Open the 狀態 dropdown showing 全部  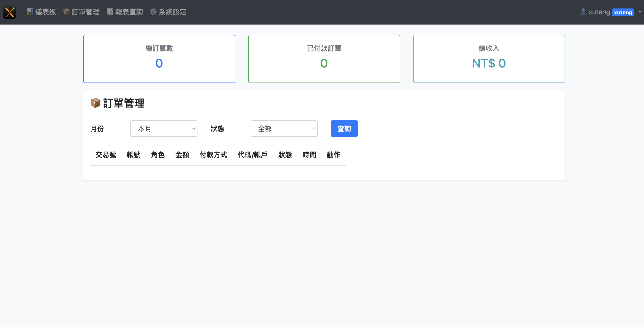click(284, 128)
